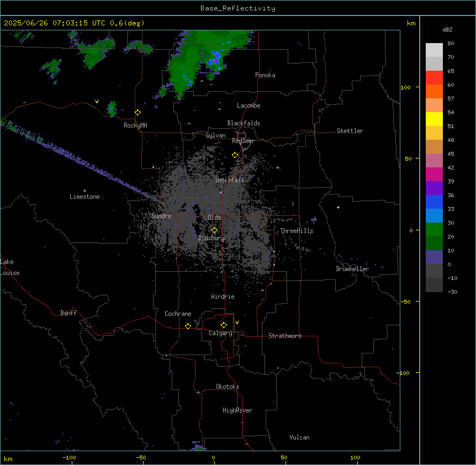Screen dimensions: 476x465
Task: Click the Cochrane label
Action: (x=178, y=314)
